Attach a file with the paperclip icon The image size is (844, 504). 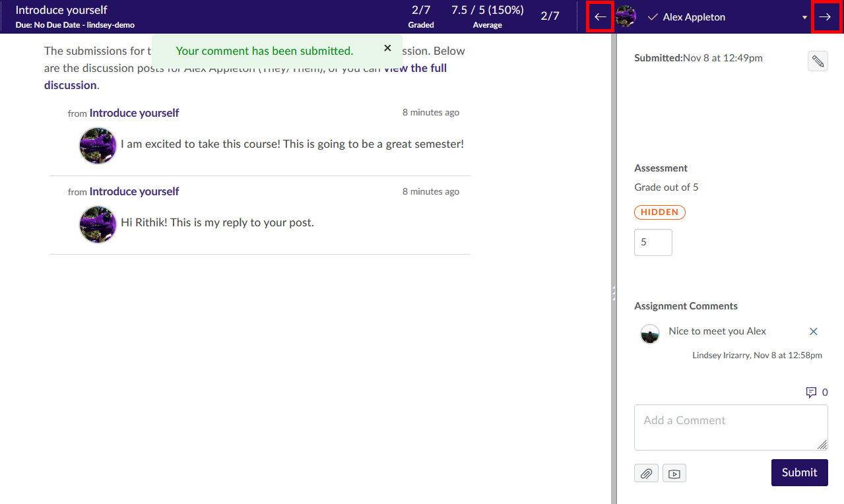(x=646, y=474)
